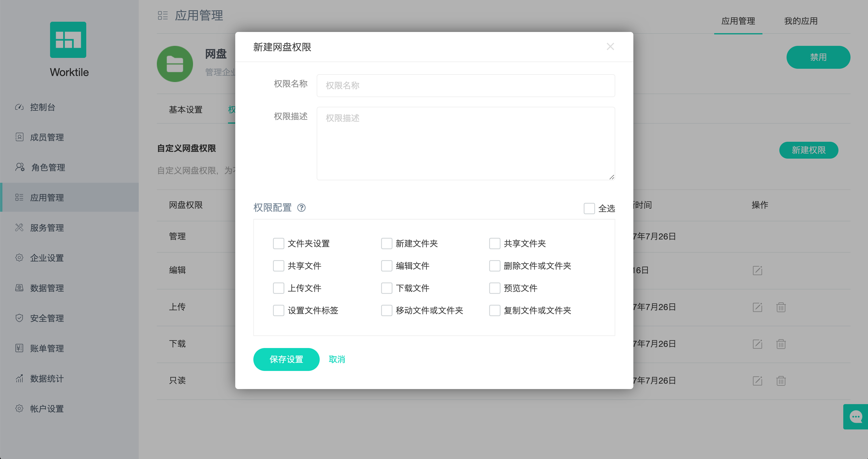The image size is (868, 459).
Task: Switch to the 我的应用 tab
Action: coord(801,21)
